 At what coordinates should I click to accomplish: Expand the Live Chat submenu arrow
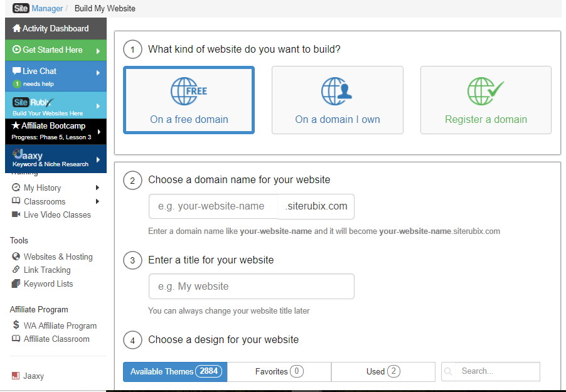pos(98,73)
